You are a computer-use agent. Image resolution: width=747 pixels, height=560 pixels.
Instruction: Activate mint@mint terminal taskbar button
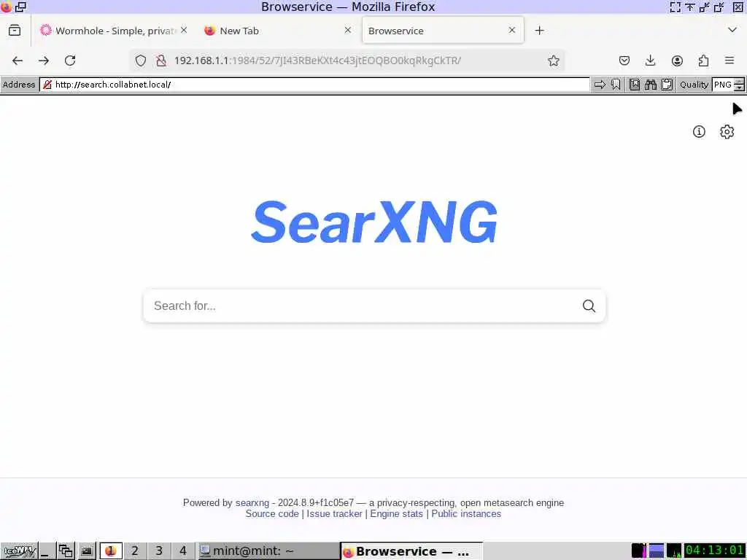pos(268,551)
